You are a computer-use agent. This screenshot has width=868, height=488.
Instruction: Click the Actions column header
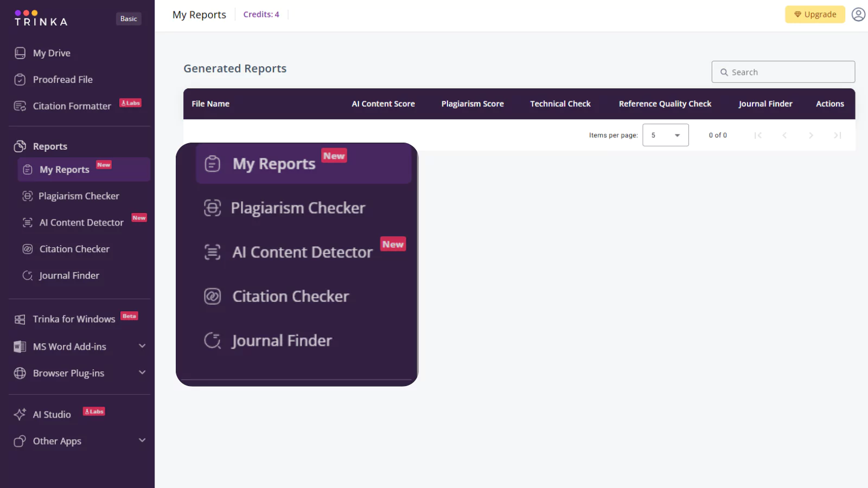(x=830, y=104)
